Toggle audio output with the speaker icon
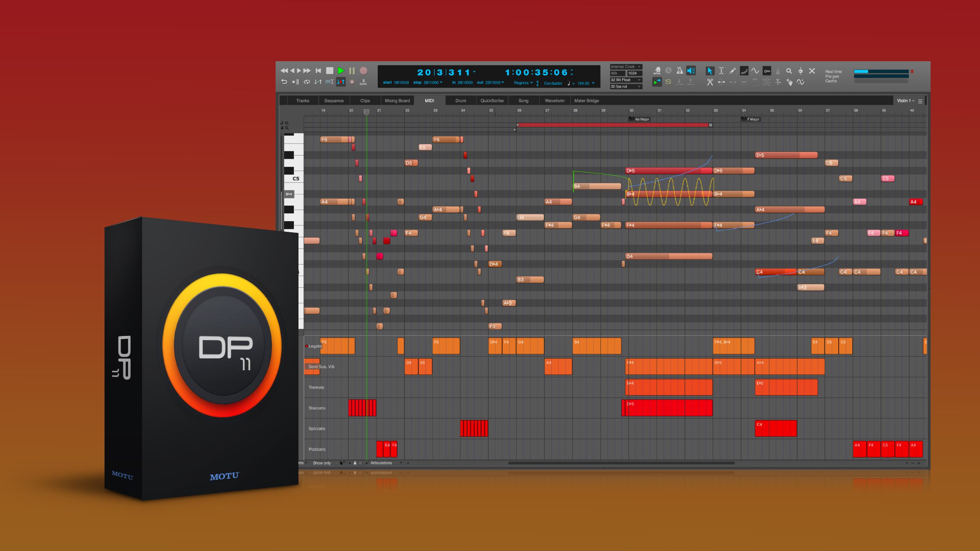 691,70
